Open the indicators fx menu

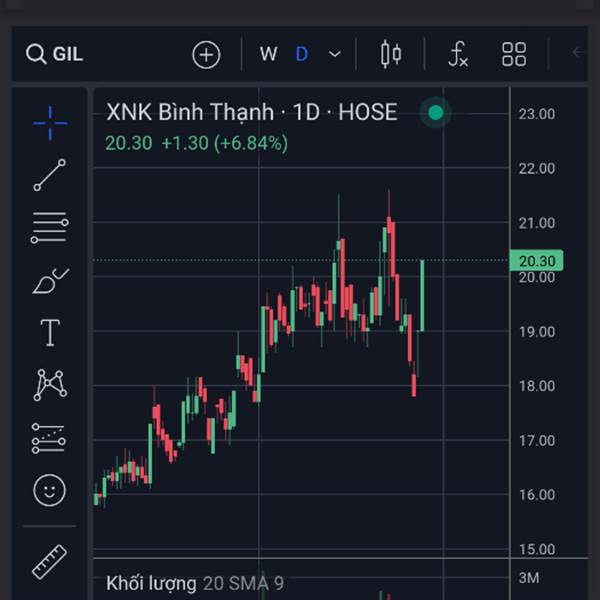[x=458, y=54]
